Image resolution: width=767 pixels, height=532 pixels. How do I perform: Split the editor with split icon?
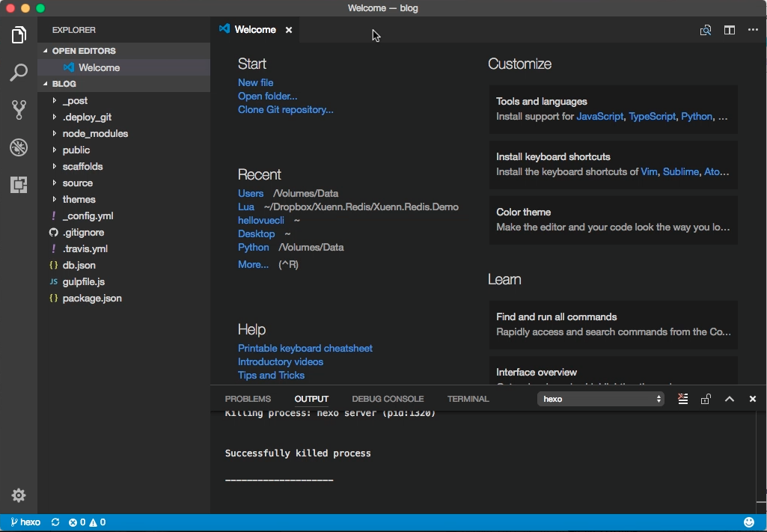point(730,31)
